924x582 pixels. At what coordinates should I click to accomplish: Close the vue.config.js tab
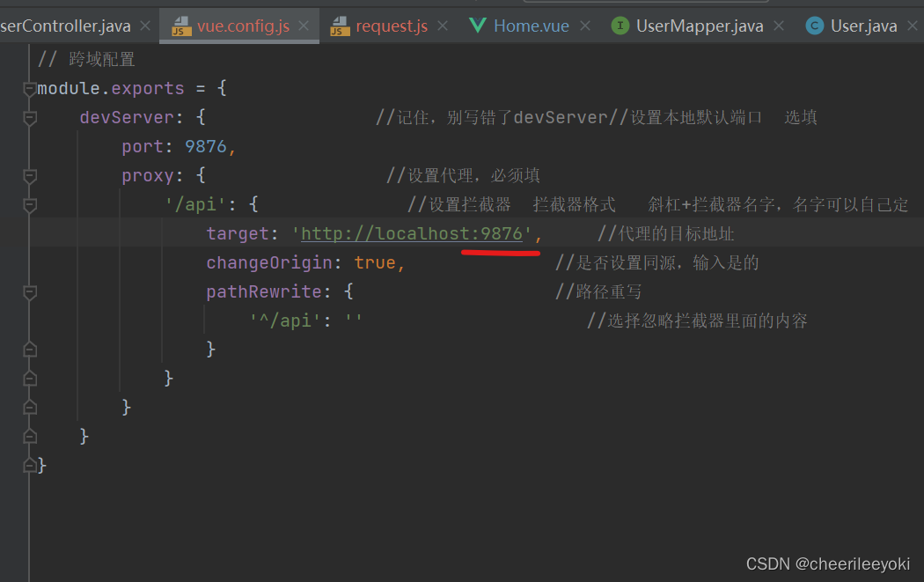[x=304, y=26]
